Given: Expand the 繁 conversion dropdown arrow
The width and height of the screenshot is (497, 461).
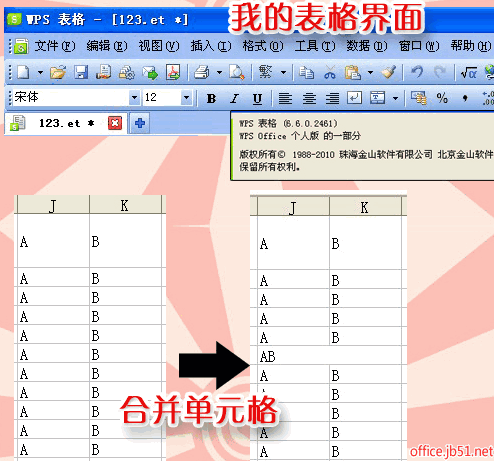Looking at the screenshot, I should pyautogui.click(x=283, y=72).
